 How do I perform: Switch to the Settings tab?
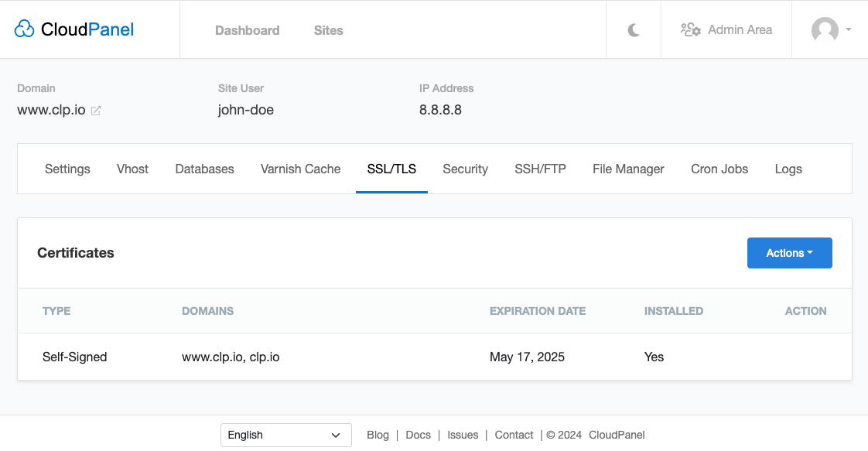tap(67, 169)
